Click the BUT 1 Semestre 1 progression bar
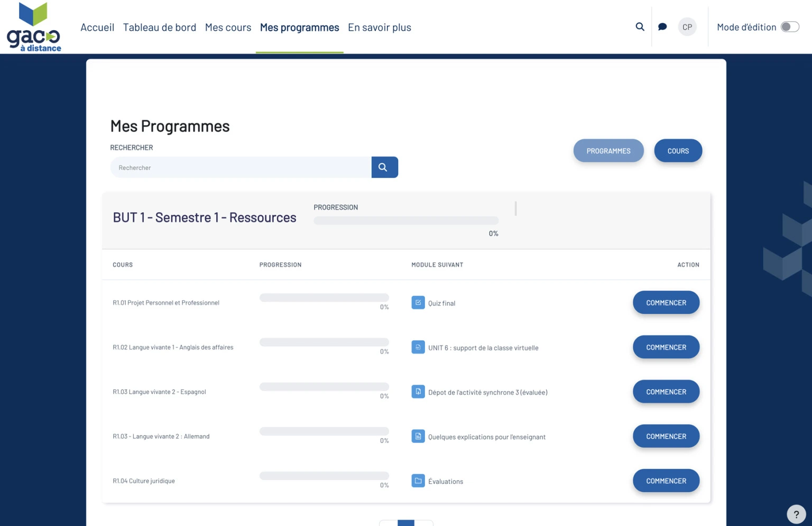Viewport: 812px width, 526px height. (405, 220)
